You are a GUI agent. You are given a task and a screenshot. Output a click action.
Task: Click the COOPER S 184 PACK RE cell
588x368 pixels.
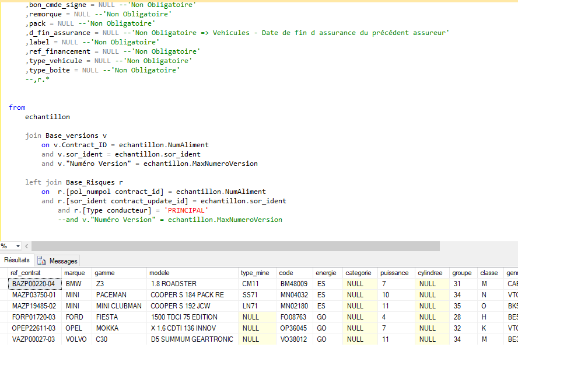(192, 295)
